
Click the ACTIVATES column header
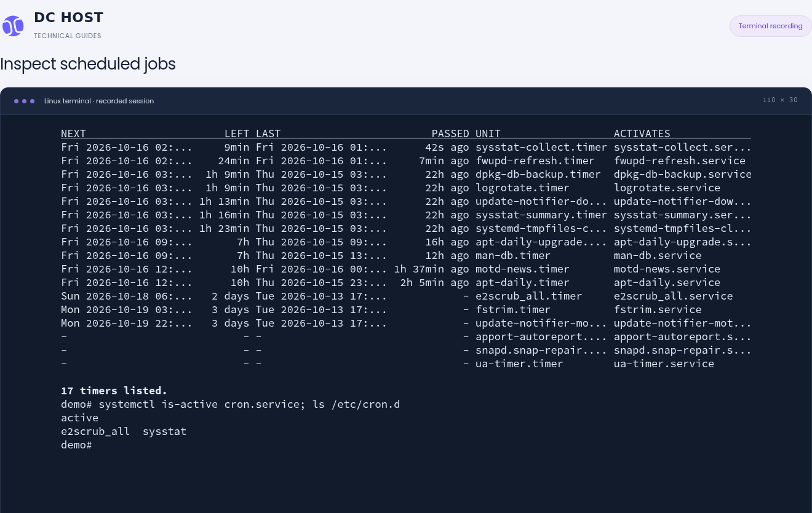point(642,133)
